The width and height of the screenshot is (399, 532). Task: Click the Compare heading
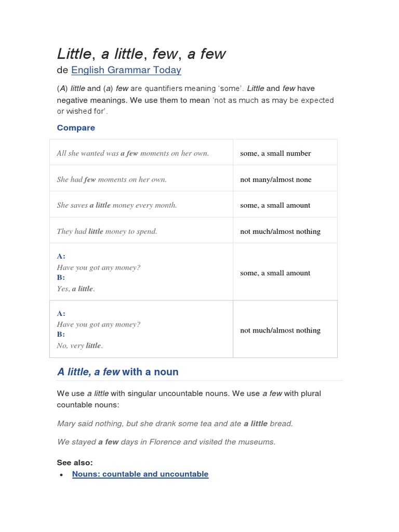pos(76,128)
